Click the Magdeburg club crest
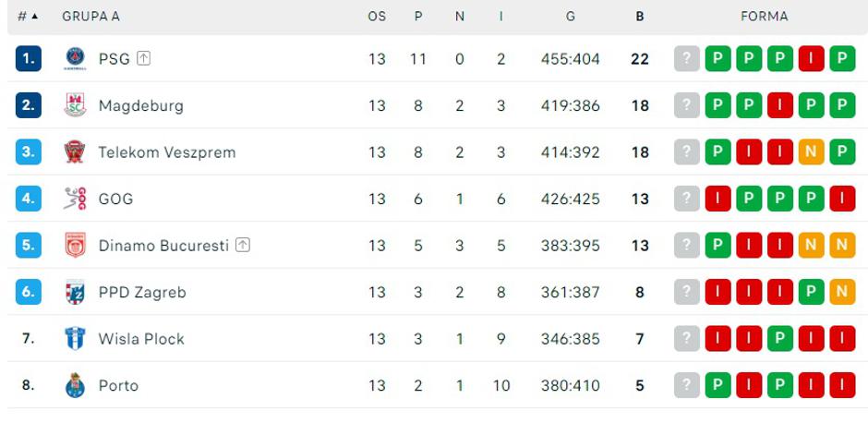Viewport: 868px width, 423px height. [75, 105]
